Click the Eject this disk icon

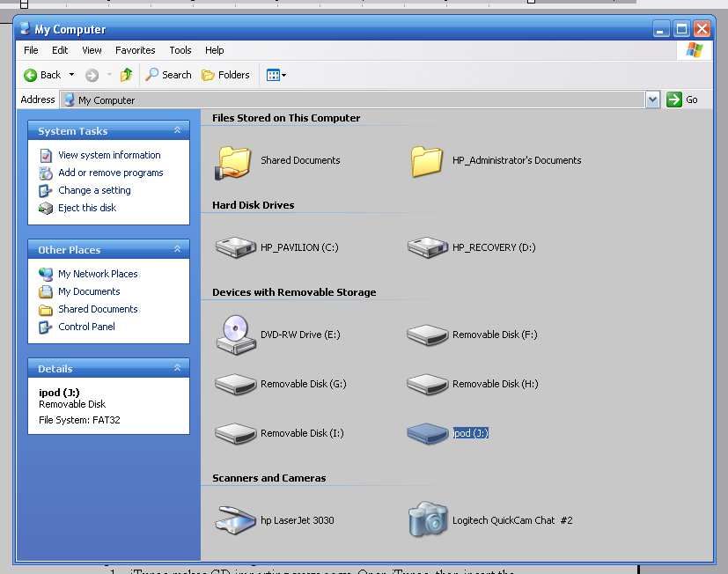[x=46, y=209]
